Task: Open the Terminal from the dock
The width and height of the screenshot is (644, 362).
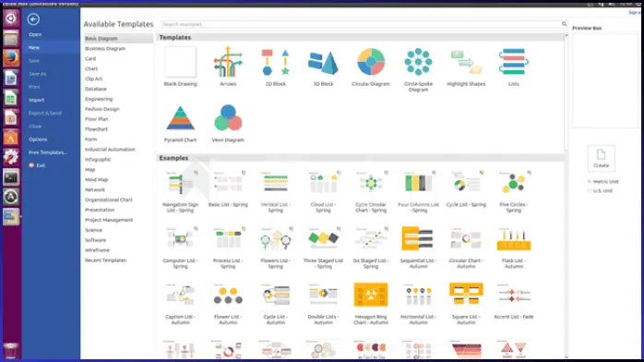Action: (x=11, y=177)
